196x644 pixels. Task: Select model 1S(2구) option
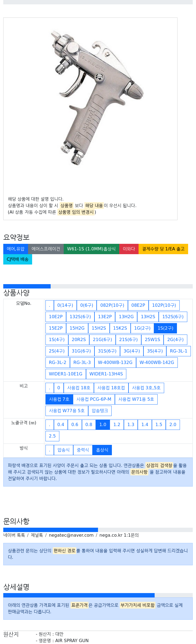point(166,328)
